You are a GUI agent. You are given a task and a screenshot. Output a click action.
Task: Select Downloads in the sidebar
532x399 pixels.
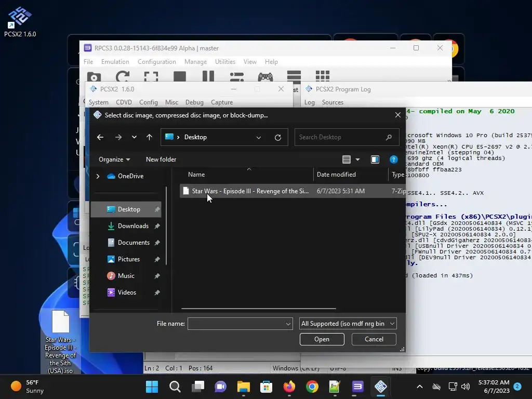pyautogui.click(x=126, y=226)
